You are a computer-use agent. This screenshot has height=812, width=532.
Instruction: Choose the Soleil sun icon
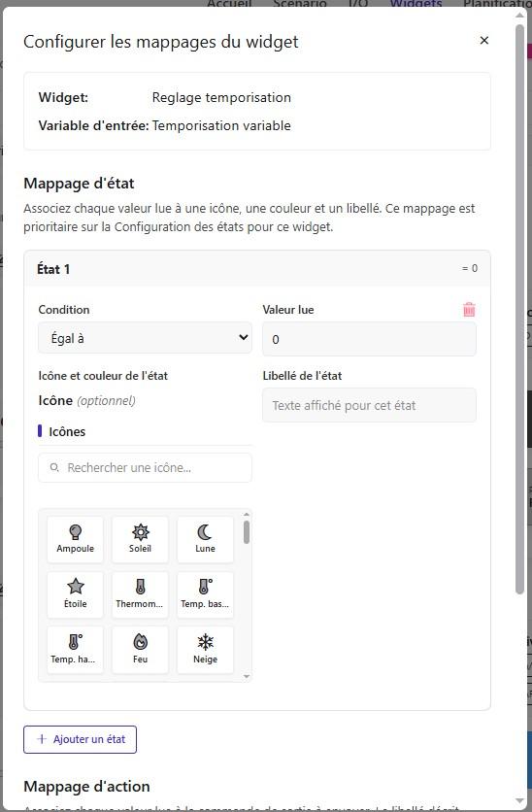point(140,539)
